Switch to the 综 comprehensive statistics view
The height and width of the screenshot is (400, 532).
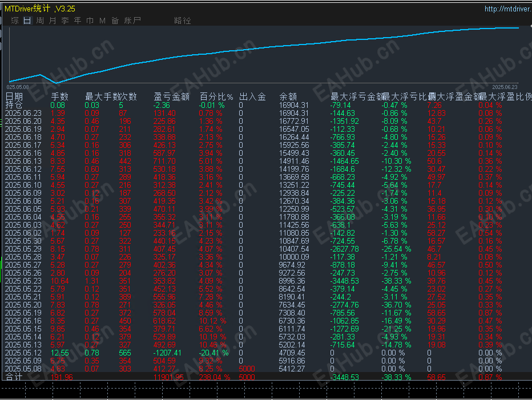tap(15, 20)
